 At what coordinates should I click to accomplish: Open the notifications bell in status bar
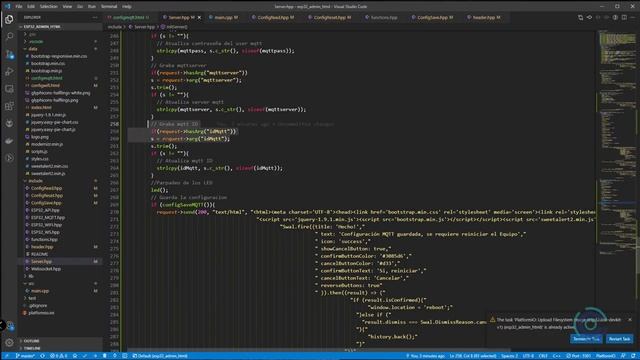pos(633,356)
